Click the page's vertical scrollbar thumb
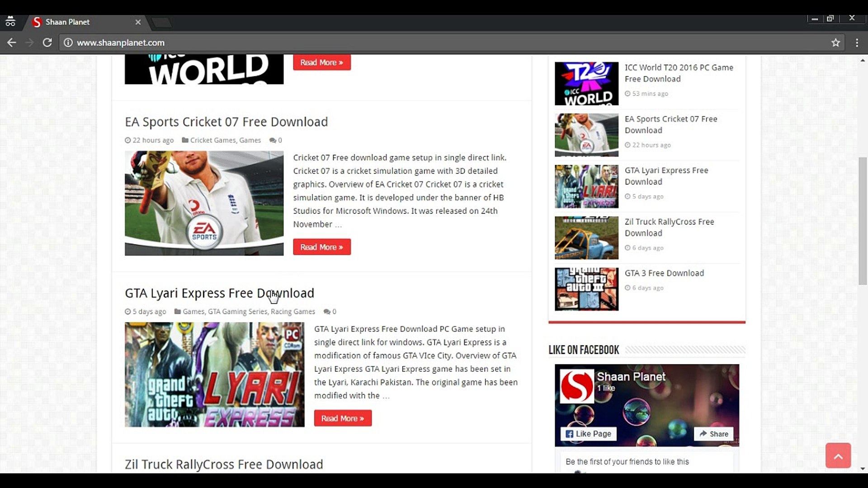 coord(863,221)
